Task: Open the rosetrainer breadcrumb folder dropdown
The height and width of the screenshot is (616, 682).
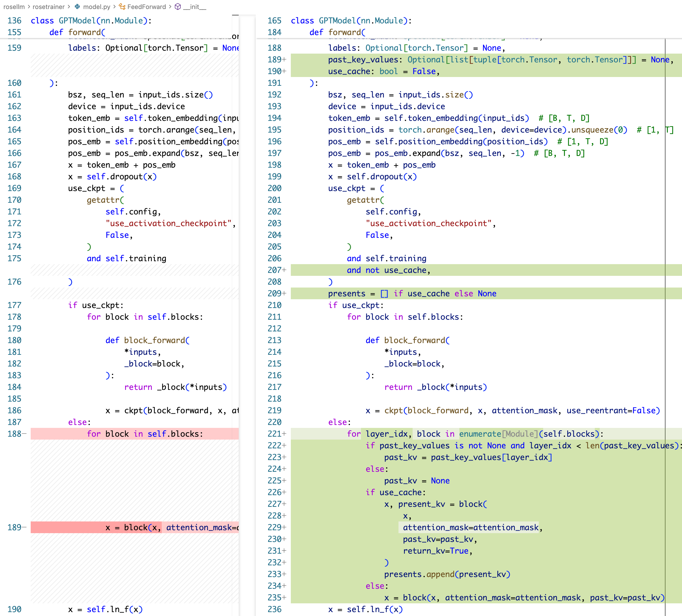Action: point(48,7)
